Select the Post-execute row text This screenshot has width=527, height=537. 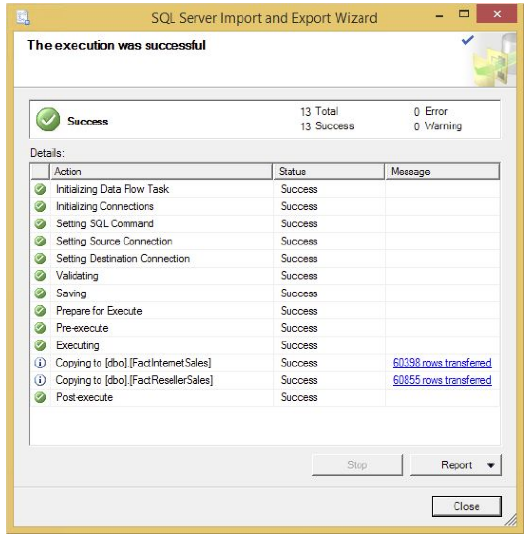point(84,397)
